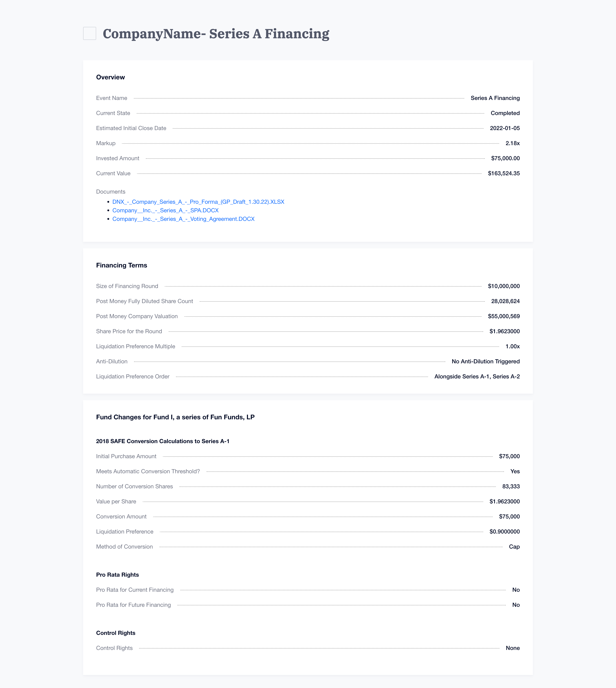Click the Method of Conversion value Cap
Screen dimensions: 616x688
[514, 547]
